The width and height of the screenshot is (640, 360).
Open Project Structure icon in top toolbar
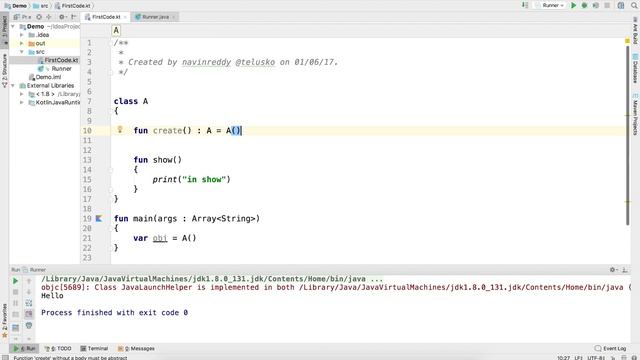(621, 5)
